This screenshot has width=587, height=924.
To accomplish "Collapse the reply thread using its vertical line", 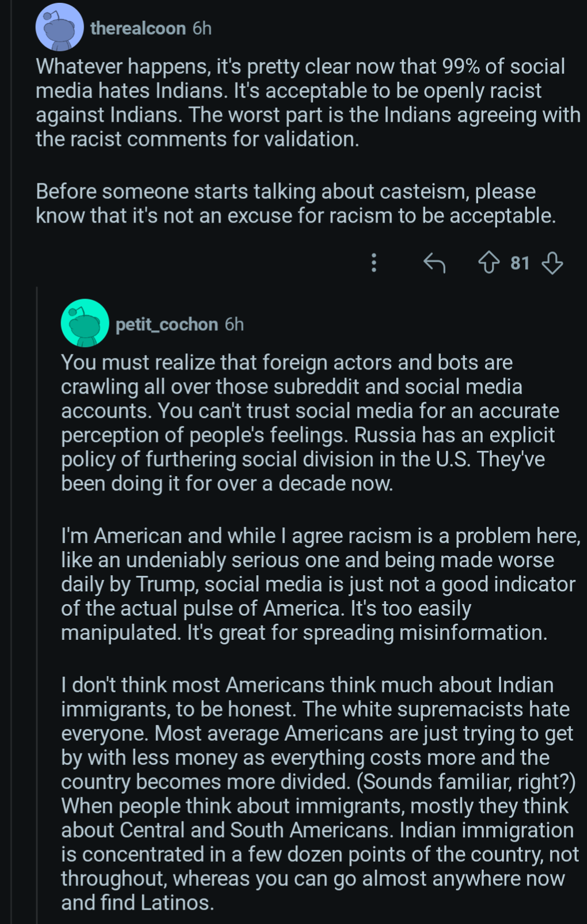I will [x=37, y=605].
